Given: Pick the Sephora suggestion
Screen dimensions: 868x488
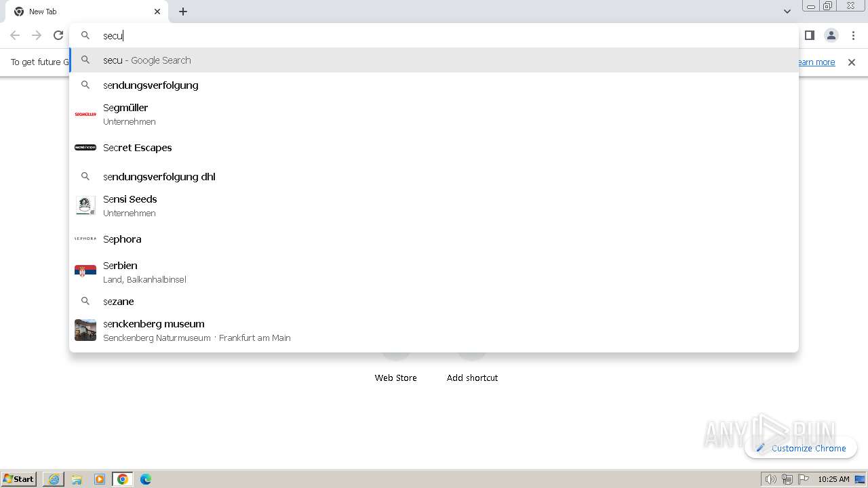Looking at the screenshot, I should click(x=434, y=239).
